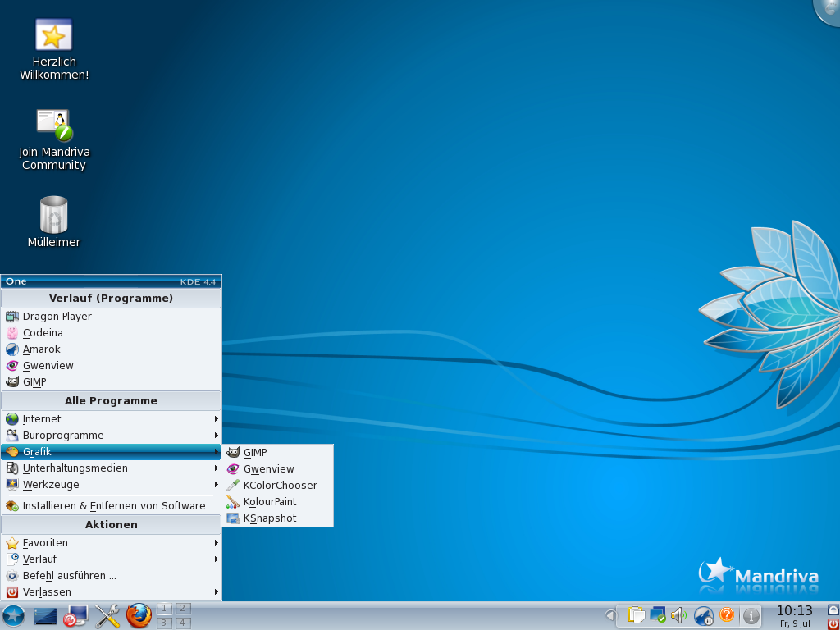
Task: Launch KolourPaint from the Grafik submenu
Action: (x=270, y=502)
